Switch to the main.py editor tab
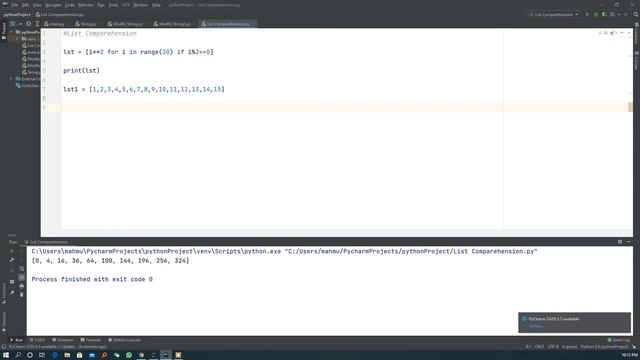Image resolution: width=640 pixels, height=360 pixels. point(55,24)
